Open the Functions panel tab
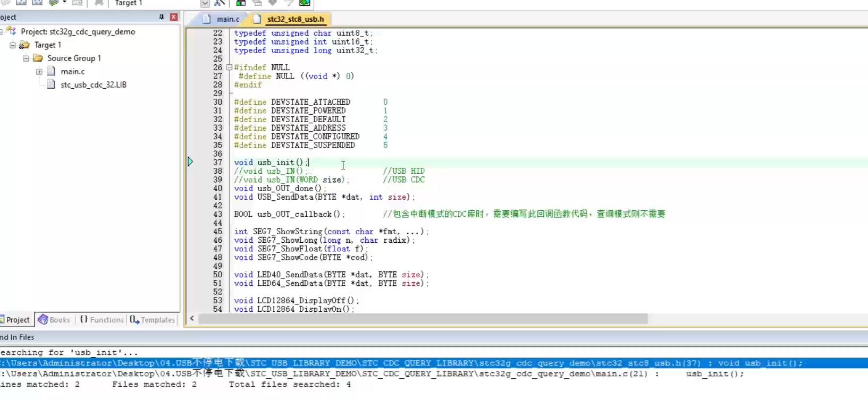Viewport: 868px width, 400px height. coord(102,320)
